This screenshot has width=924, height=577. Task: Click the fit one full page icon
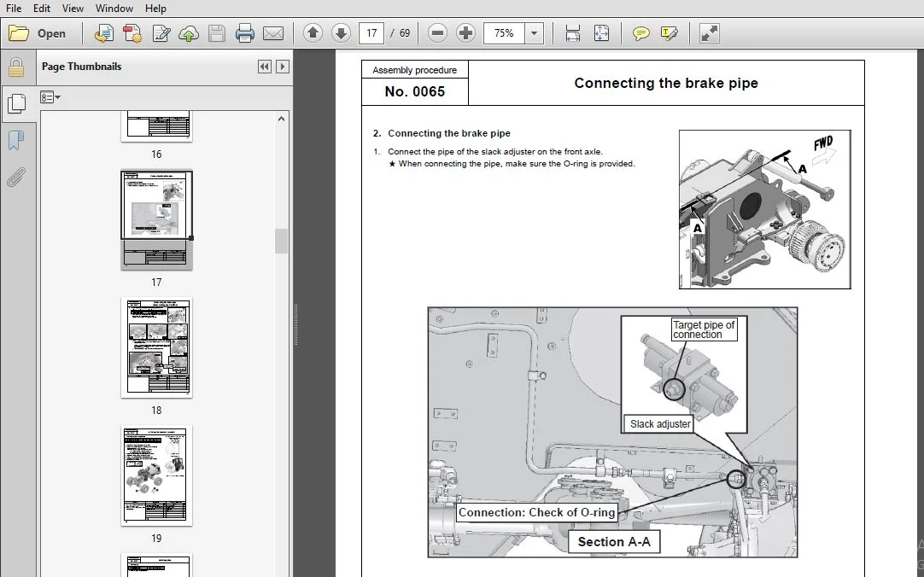pos(601,33)
